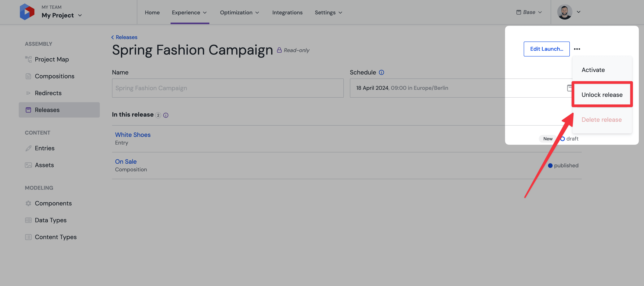Click the New badge on White Shoes
This screenshot has width=644, height=286.
click(x=548, y=139)
